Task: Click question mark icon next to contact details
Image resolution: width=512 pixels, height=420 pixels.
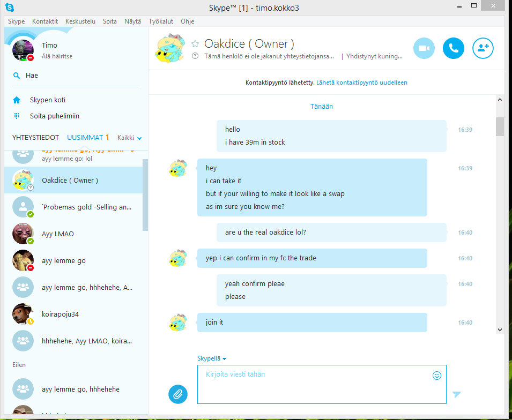Action: [195, 56]
